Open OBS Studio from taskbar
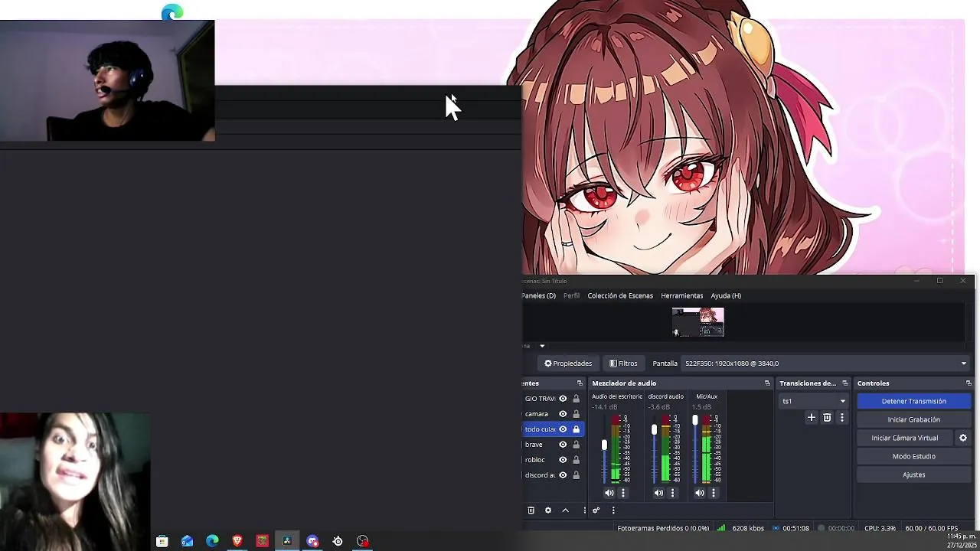The width and height of the screenshot is (980, 551). pyautogui.click(x=363, y=541)
